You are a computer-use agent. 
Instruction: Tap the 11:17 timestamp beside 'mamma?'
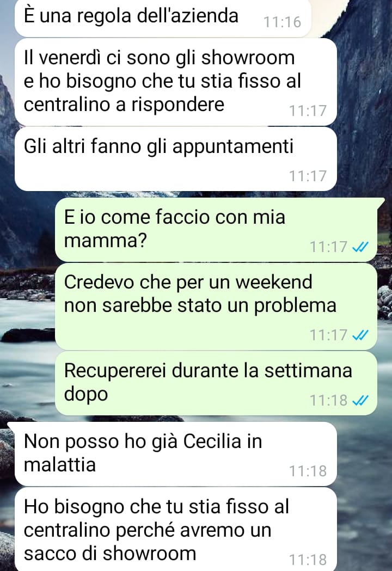(329, 247)
